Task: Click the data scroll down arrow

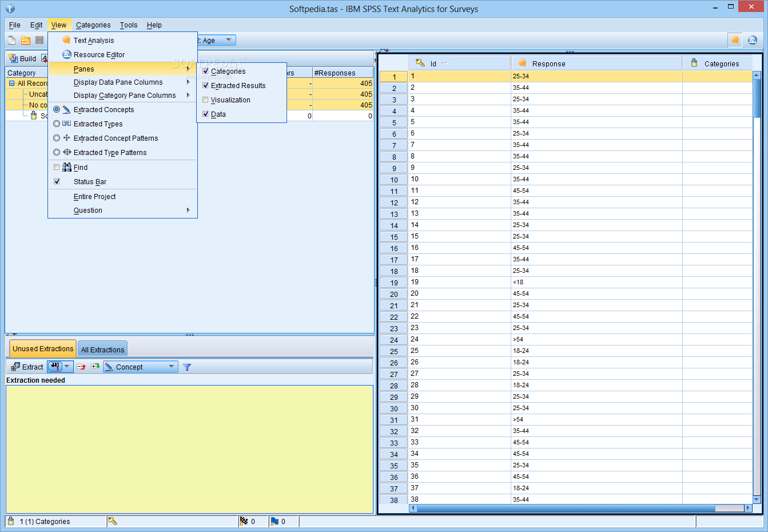Action: pyautogui.click(x=757, y=499)
